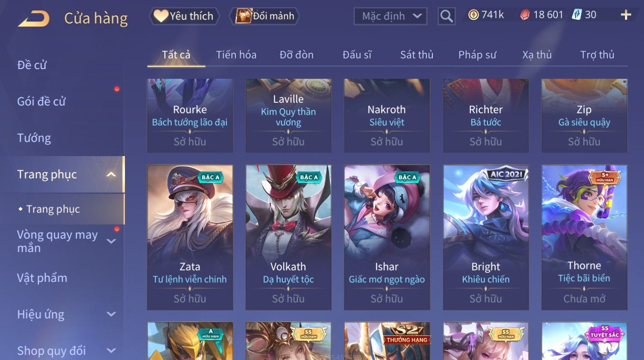
Task: Click the golden back arrow icon
Action: coord(34,19)
